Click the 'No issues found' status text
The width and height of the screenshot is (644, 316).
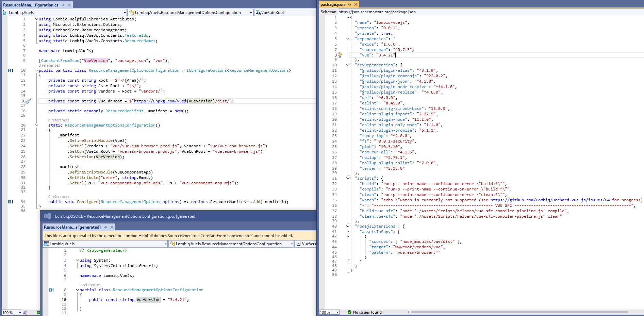click(x=367, y=312)
